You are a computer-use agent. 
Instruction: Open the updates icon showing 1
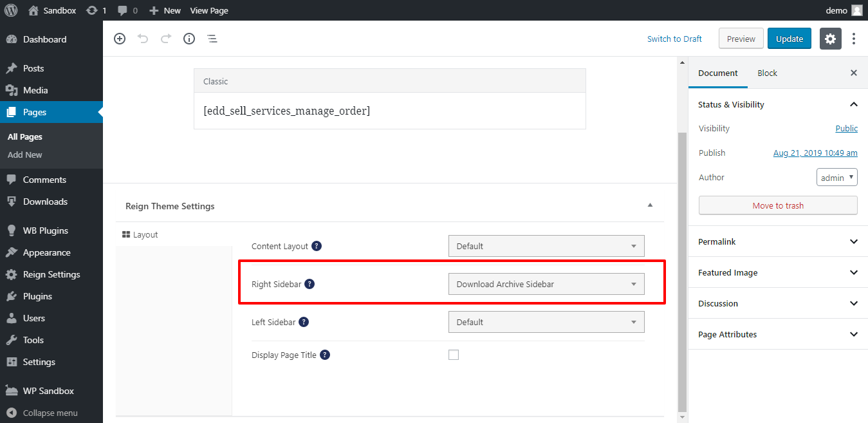96,10
